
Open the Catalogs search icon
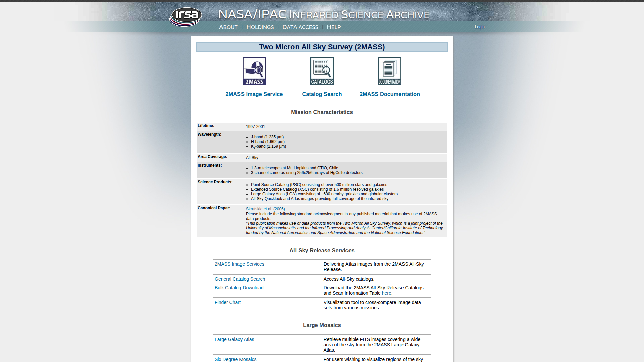tap(322, 71)
